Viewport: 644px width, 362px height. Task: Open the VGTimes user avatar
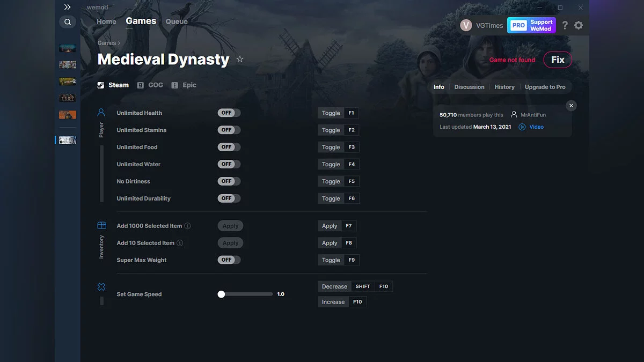465,25
